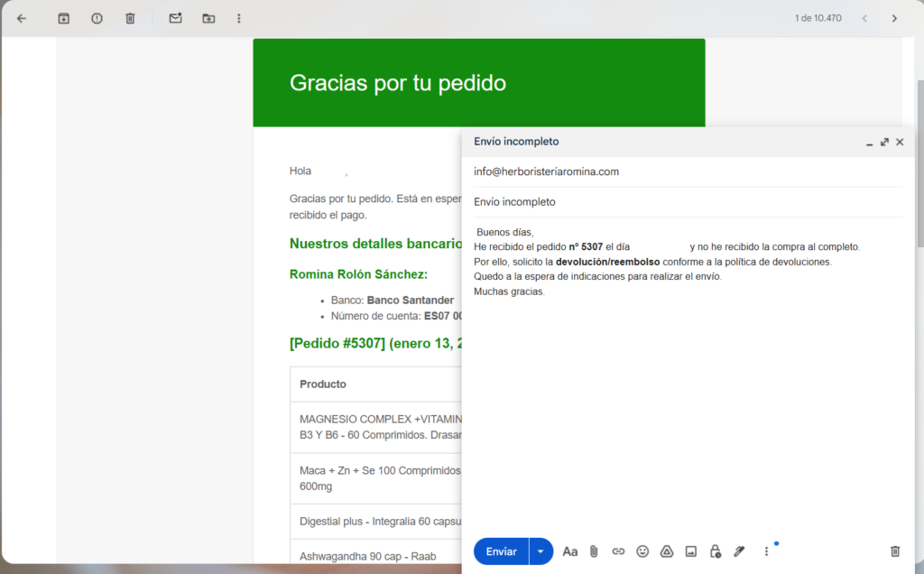Report this email as spam
Image resolution: width=924 pixels, height=574 pixels.
pyautogui.click(x=97, y=18)
